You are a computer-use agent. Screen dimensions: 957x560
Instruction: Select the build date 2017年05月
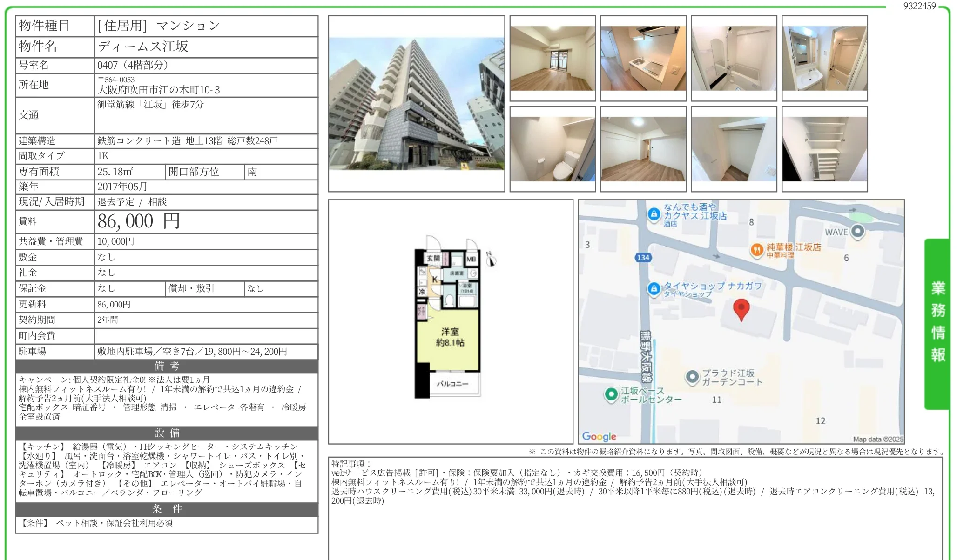click(x=122, y=187)
